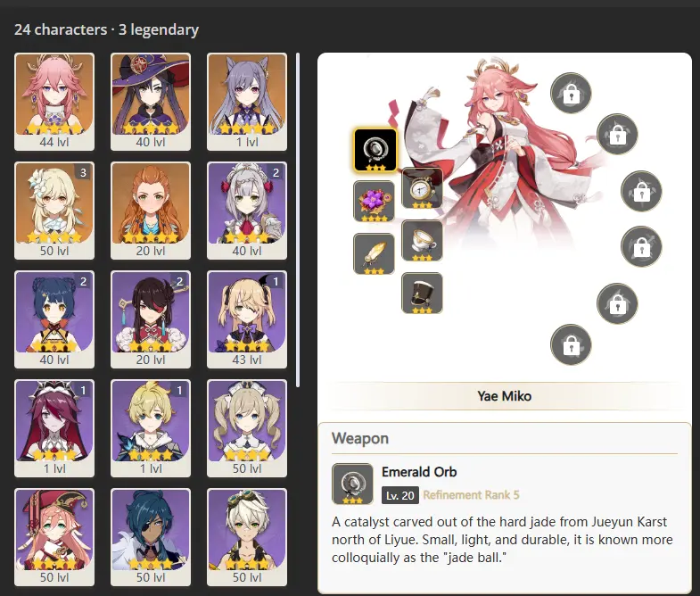
Task: Choose the twin-tailed character at 50 lvl
Action: point(247,428)
